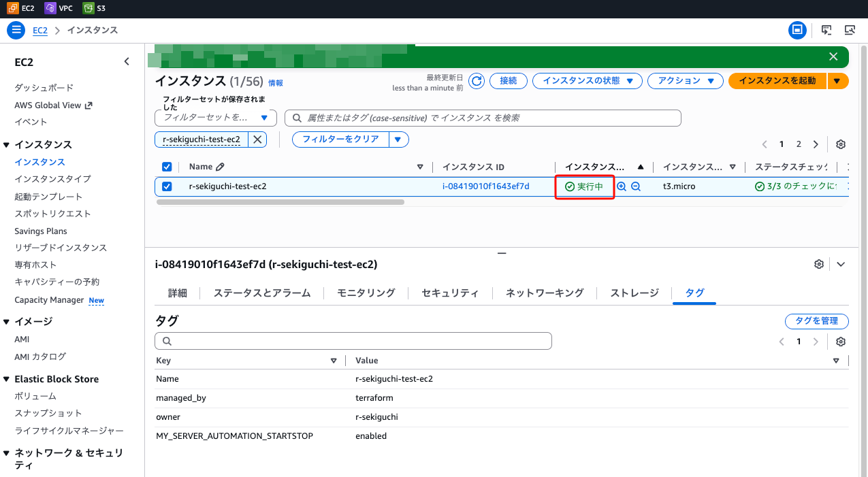Click the edit pencil next to Name column
The width and height of the screenshot is (868, 477).
[220, 167]
